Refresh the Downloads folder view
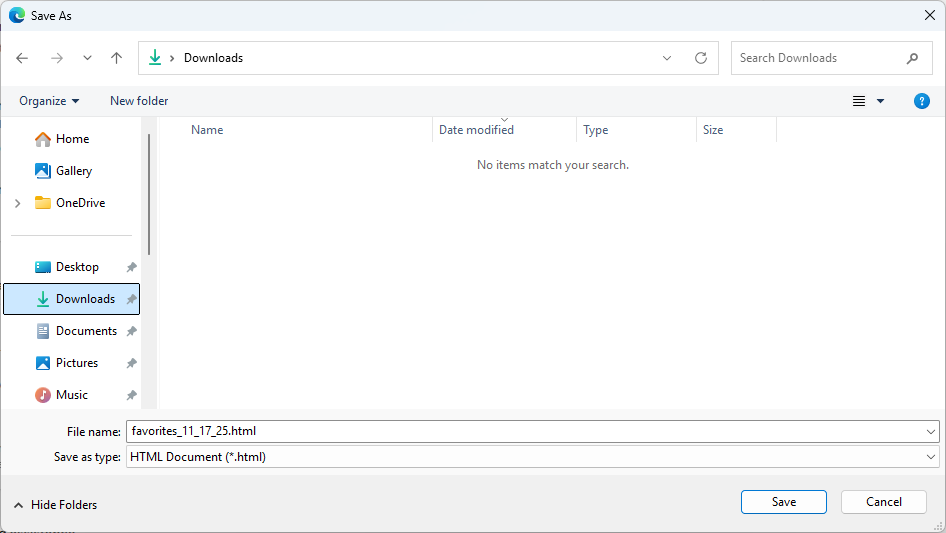946x533 pixels. coord(700,58)
